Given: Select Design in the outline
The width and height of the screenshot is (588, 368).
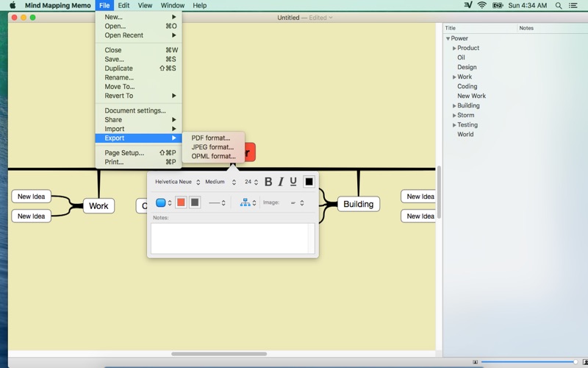Looking at the screenshot, I should (x=467, y=67).
